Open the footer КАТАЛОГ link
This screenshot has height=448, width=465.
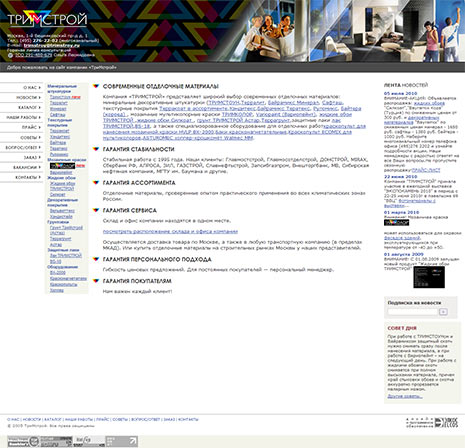coord(53,419)
